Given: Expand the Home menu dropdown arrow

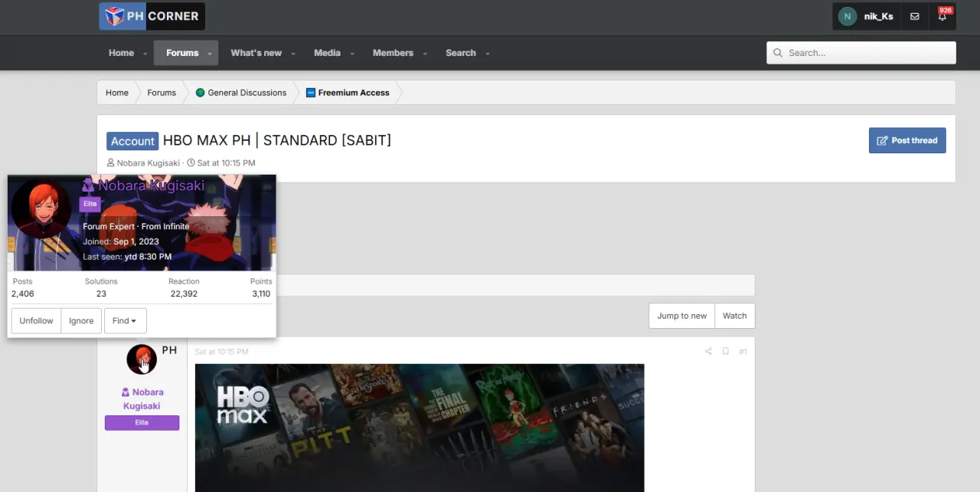Looking at the screenshot, I should tap(145, 54).
